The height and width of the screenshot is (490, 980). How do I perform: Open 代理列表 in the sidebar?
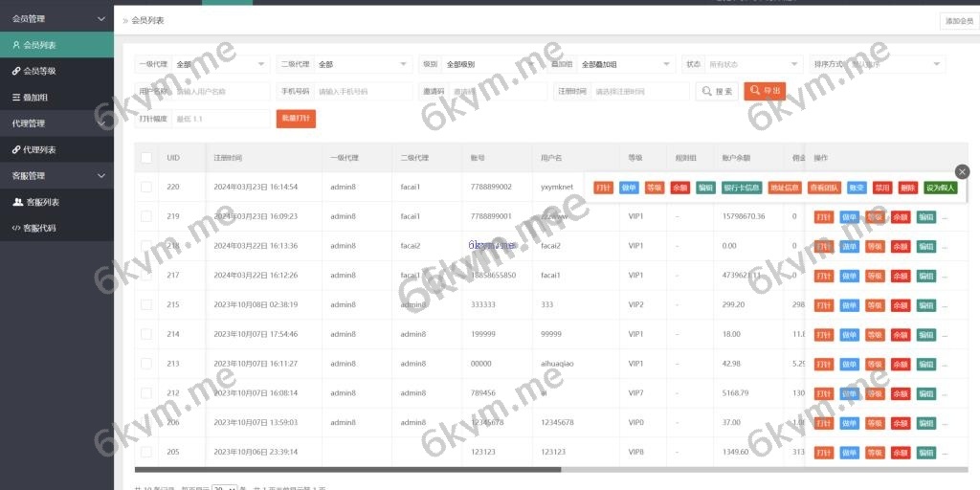tap(39, 150)
